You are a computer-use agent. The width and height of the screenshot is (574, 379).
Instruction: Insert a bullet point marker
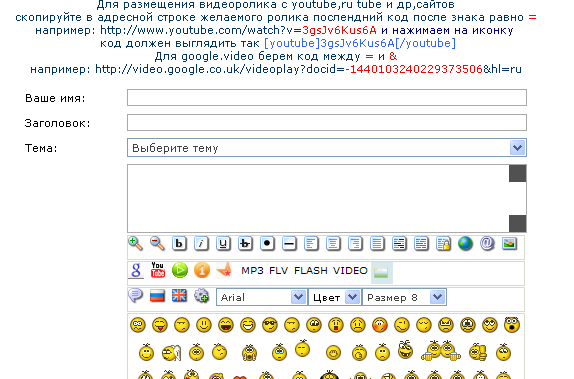[x=267, y=244]
